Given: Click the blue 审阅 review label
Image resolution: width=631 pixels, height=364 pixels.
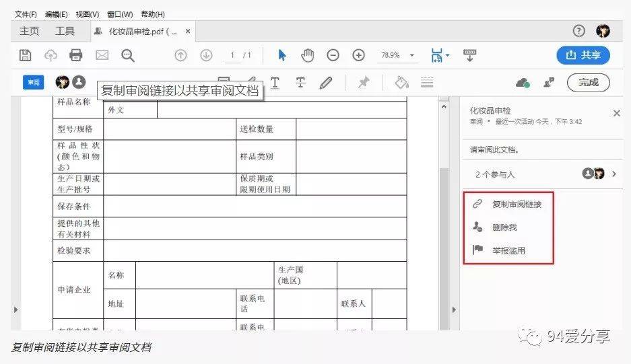Looking at the screenshot, I should click(34, 83).
